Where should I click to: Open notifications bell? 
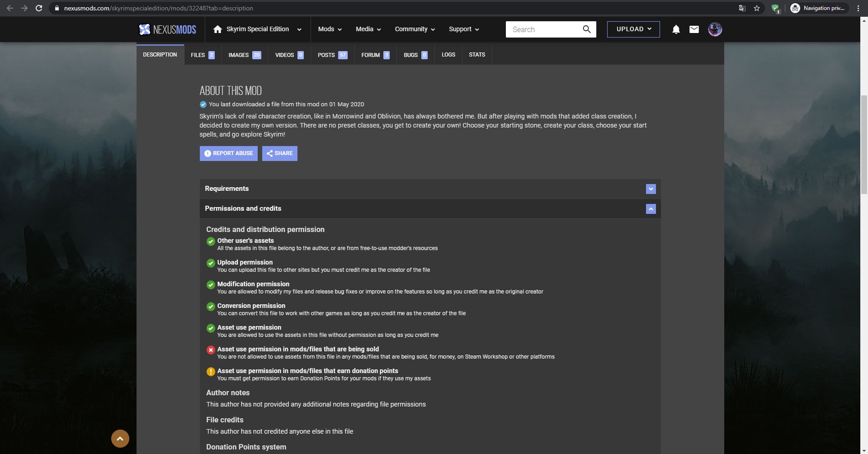click(x=676, y=29)
